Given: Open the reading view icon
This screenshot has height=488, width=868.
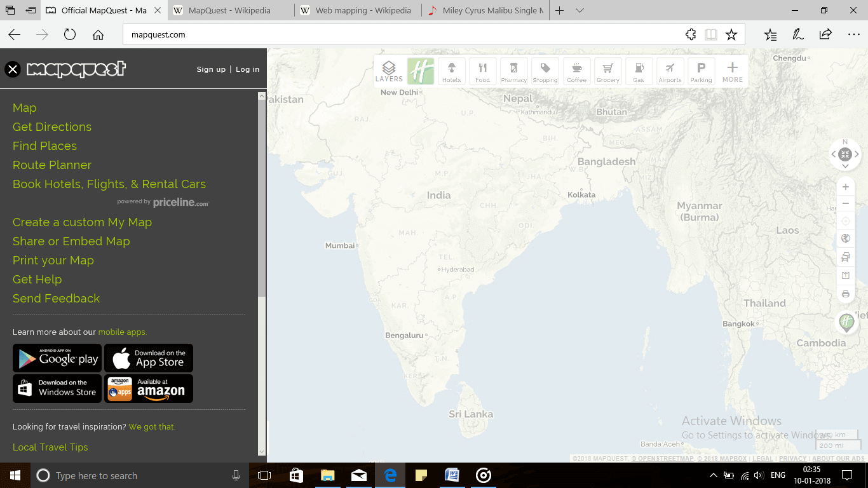Looking at the screenshot, I should tap(710, 35).
